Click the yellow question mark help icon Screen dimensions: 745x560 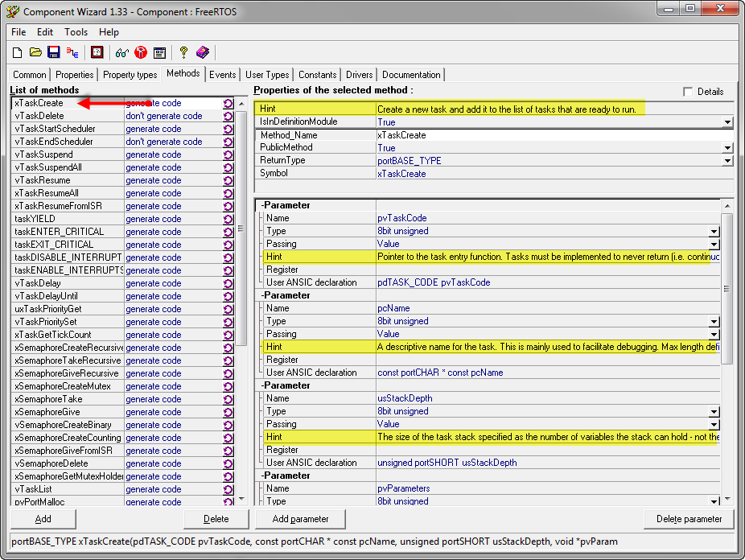pyautogui.click(x=183, y=52)
